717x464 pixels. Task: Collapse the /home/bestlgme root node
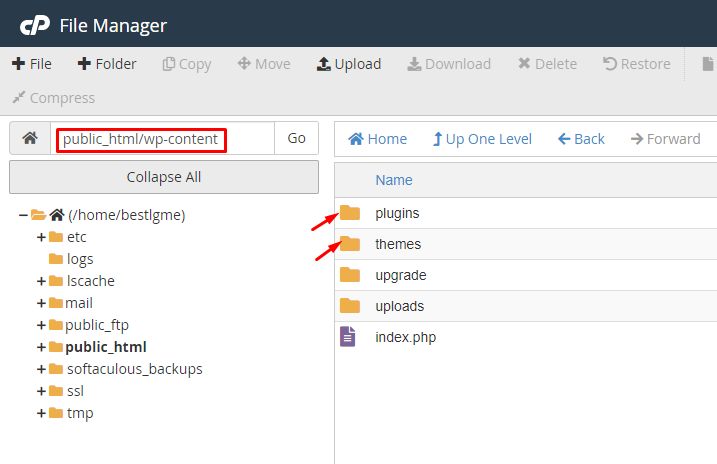click(x=23, y=215)
